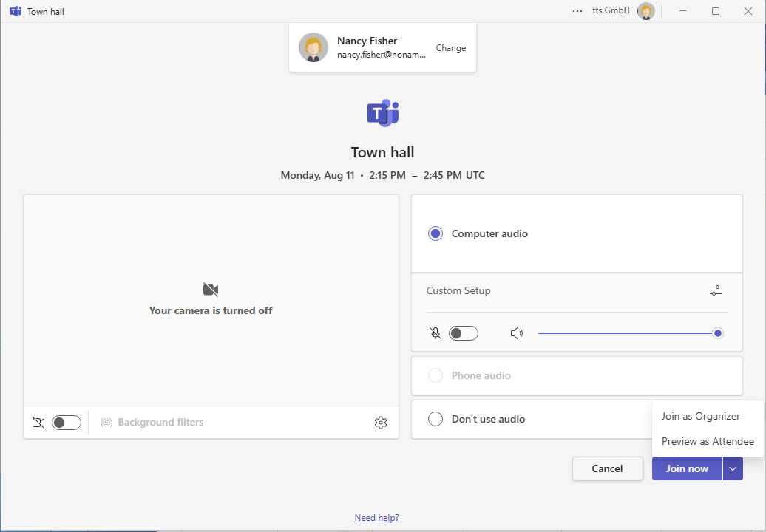Click the crossed-out camera icon in the preview

tap(211, 290)
